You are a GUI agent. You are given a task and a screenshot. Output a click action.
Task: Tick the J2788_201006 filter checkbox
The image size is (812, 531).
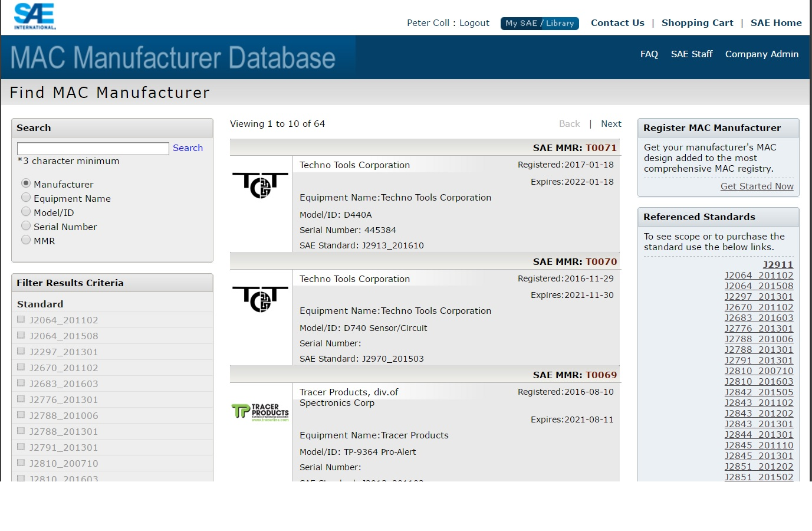(21, 415)
